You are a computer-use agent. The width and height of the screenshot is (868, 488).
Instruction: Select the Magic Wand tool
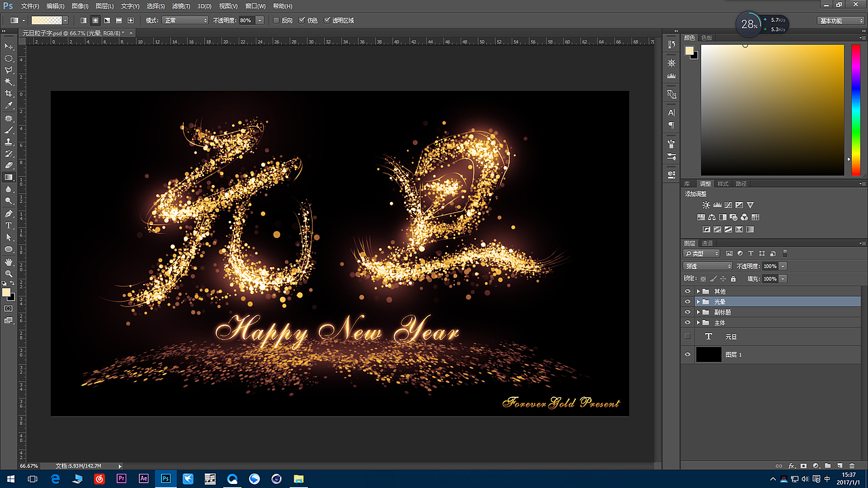pyautogui.click(x=9, y=81)
